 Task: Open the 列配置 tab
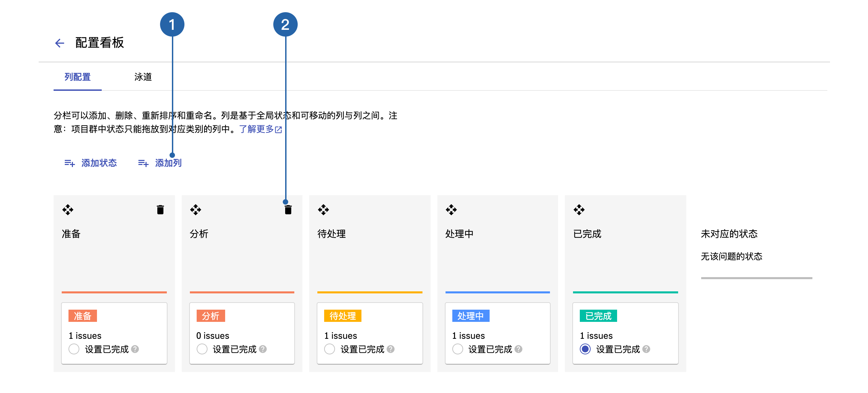78,77
